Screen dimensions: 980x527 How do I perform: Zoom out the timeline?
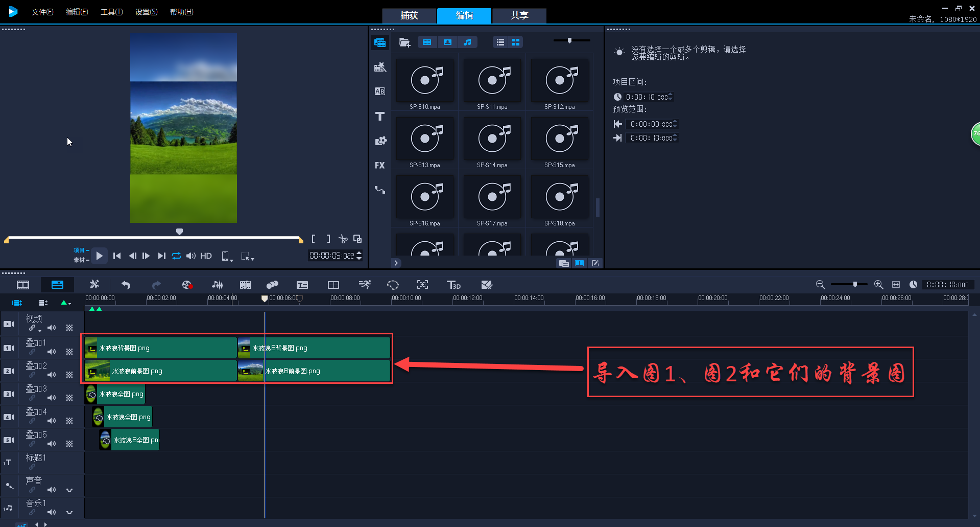[820, 285]
